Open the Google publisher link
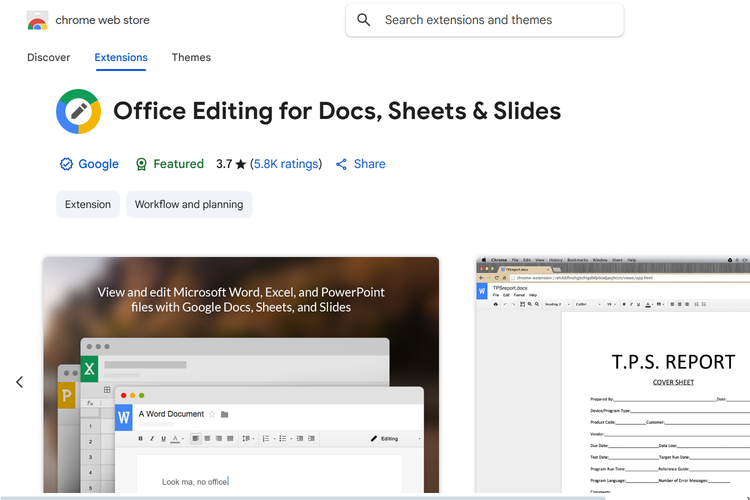The height and width of the screenshot is (500, 750). tap(98, 164)
